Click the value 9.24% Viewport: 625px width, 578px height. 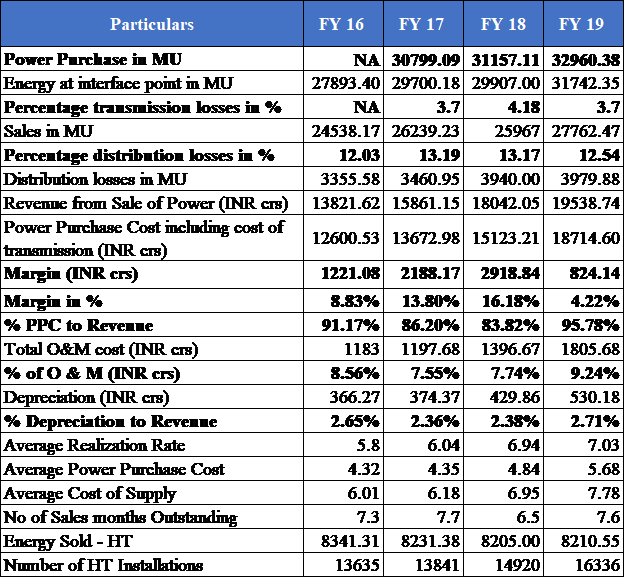tap(595, 374)
